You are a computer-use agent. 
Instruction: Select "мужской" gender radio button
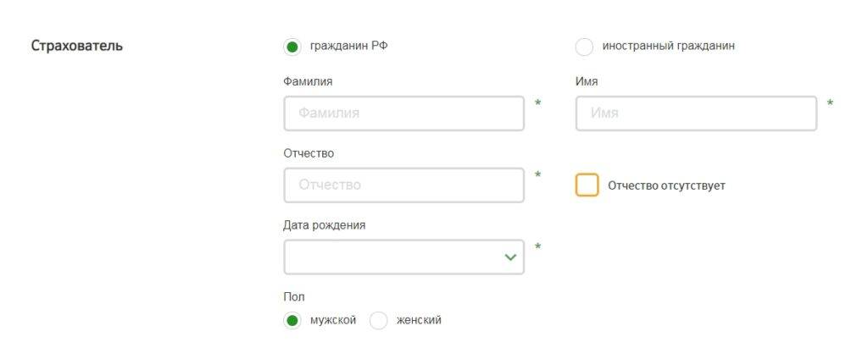(292, 321)
